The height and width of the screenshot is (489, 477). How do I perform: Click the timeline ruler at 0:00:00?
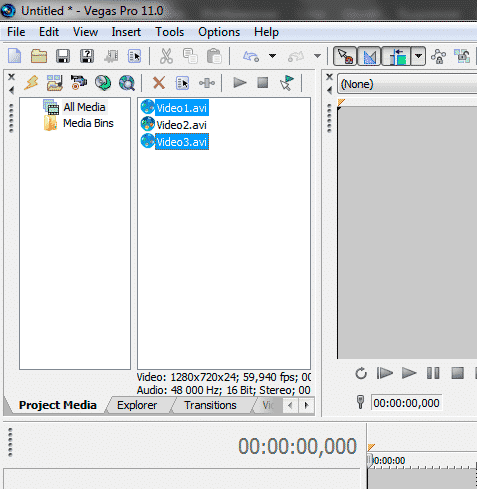tap(389, 461)
